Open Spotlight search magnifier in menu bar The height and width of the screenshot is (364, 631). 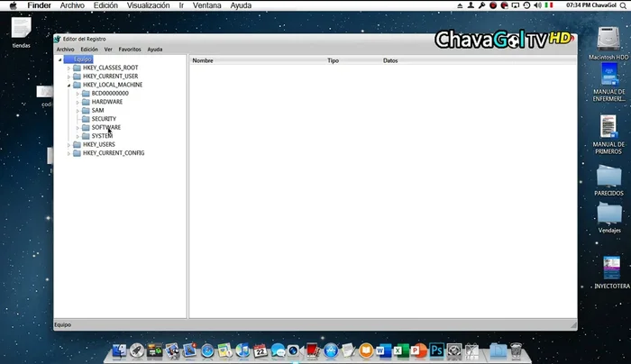[623, 5]
